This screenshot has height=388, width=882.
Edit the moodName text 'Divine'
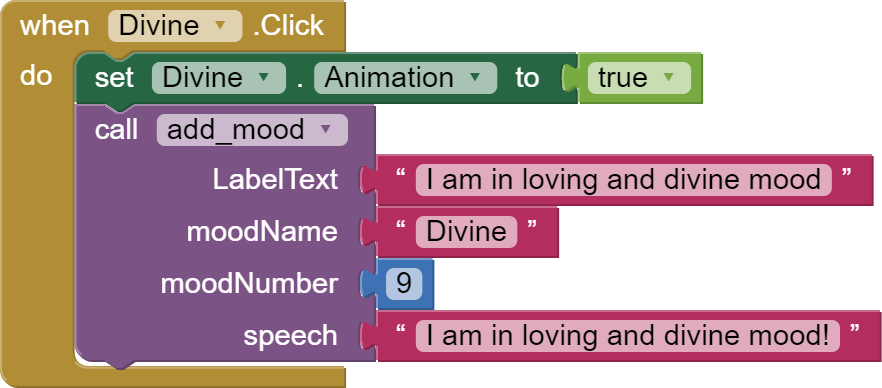pyautogui.click(x=466, y=232)
